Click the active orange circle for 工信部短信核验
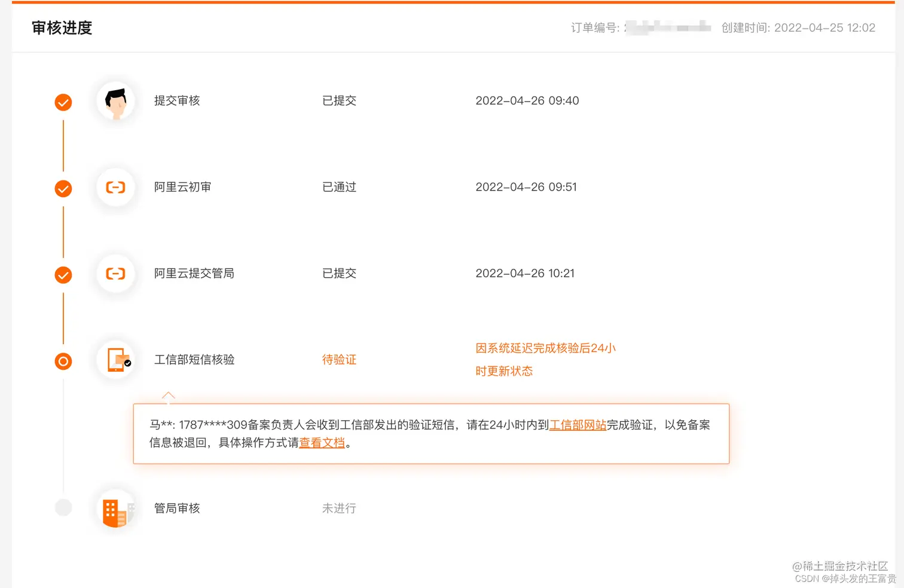Image resolution: width=904 pixels, height=588 pixels. pyautogui.click(x=63, y=361)
